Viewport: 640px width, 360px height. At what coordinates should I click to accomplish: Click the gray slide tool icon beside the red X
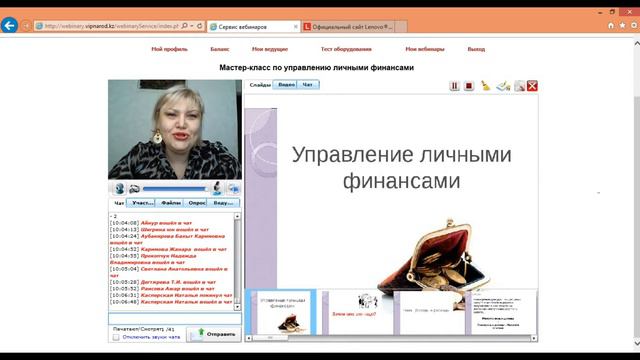[520, 86]
